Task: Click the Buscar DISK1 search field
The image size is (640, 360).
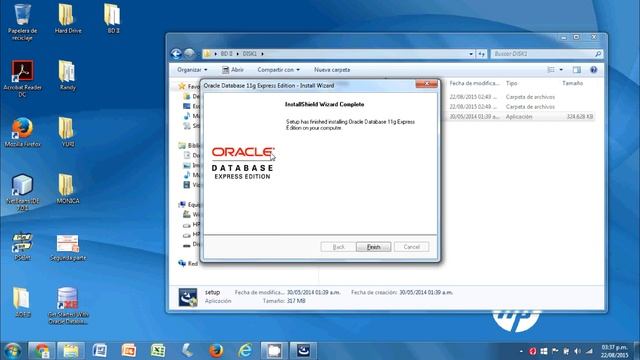Action: click(547, 54)
